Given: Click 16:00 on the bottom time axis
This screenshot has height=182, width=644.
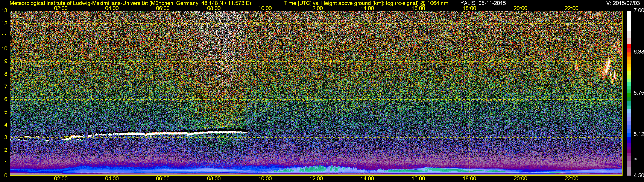Looking at the screenshot, I should pos(418,179).
